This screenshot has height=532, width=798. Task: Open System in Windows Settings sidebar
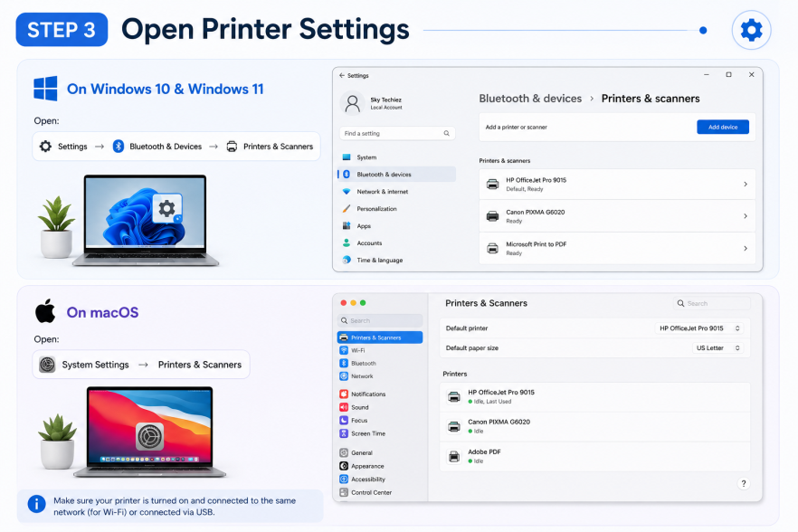point(397,157)
